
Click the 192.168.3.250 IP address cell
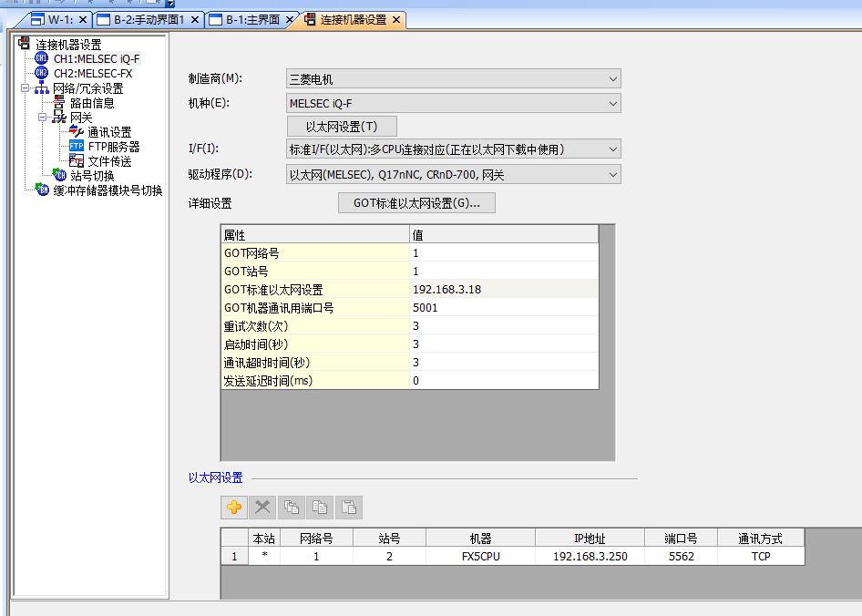590,556
